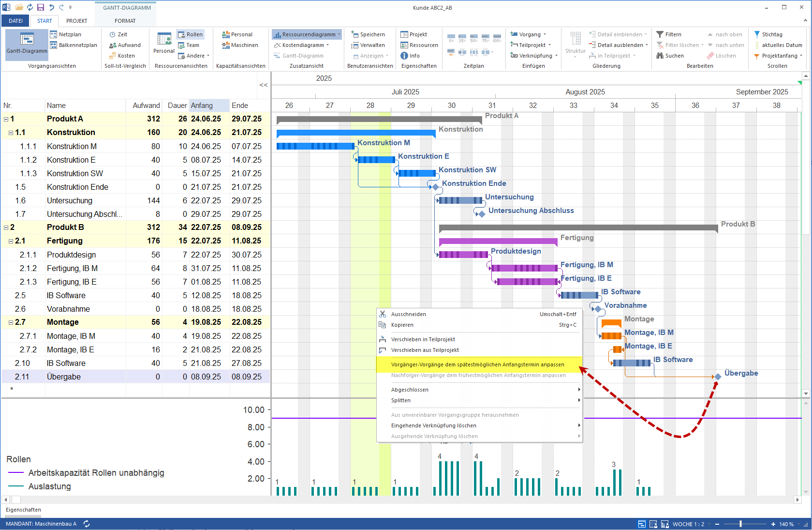This screenshot has height=530, width=812.
Task: Redo the last undone action
Action: click(61, 7)
